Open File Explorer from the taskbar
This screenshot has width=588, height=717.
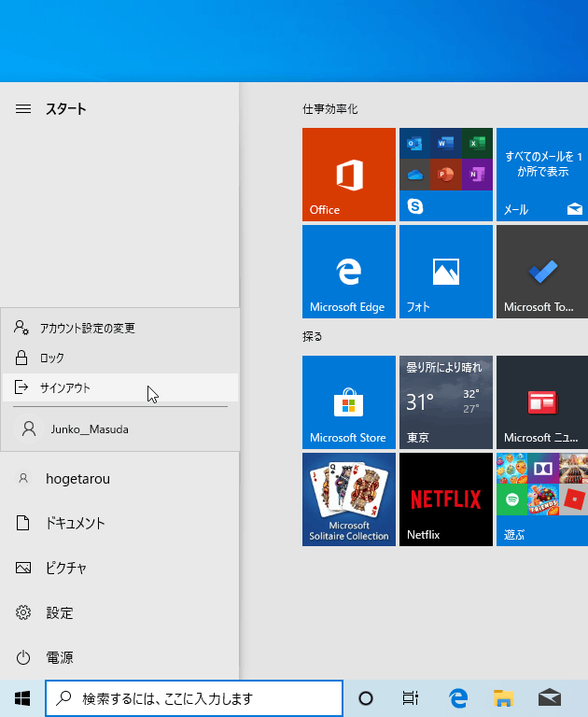503,698
